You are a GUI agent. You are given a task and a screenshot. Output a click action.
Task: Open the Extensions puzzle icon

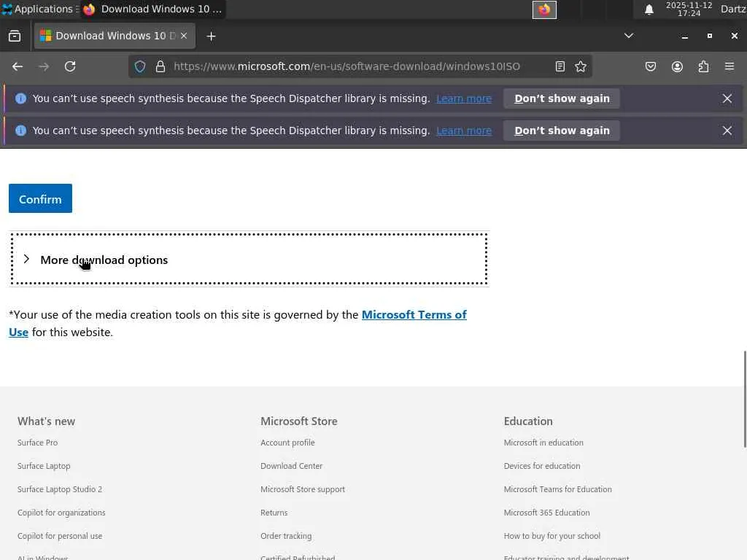[x=703, y=66]
